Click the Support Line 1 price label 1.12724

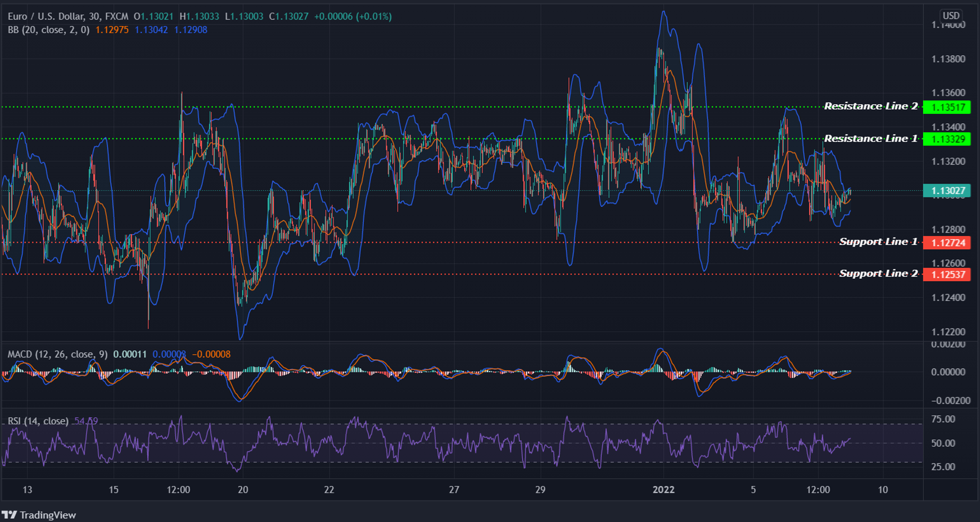point(948,243)
